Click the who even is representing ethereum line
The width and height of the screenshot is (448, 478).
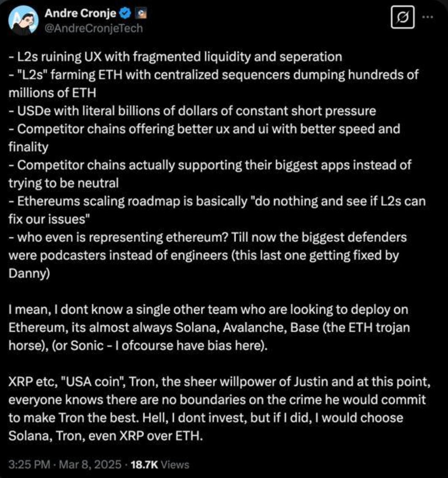tap(208, 237)
